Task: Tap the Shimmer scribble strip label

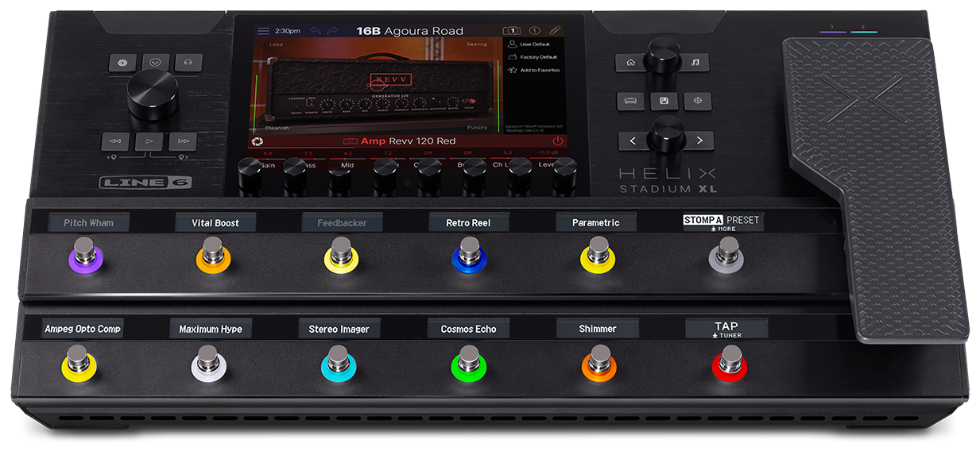Action: (598, 329)
